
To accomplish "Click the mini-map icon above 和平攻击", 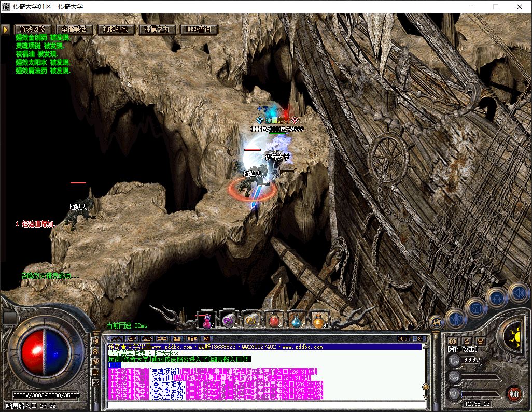I will point(453,341).
